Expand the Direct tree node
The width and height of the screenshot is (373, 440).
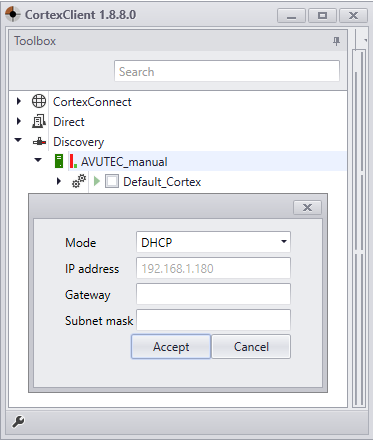tap(19, 121)
